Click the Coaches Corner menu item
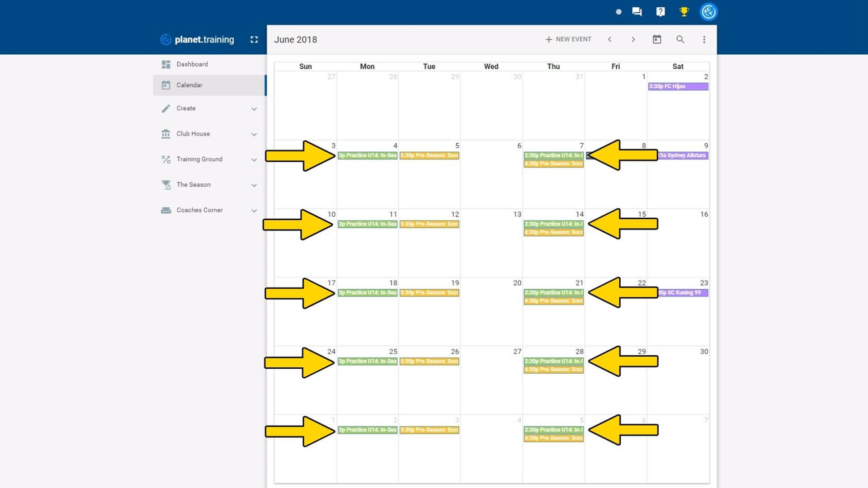The width and height of the screenshot is (868, 488). click(199, 210)
